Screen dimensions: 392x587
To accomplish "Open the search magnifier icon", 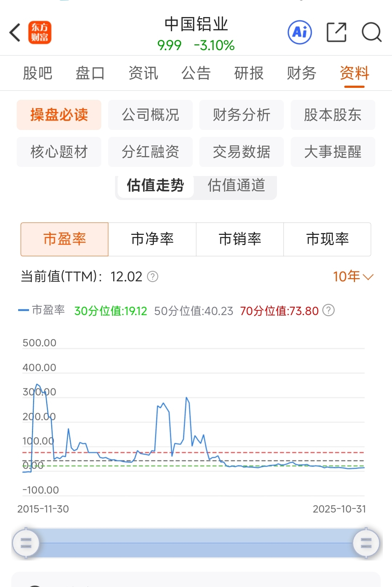I will [372, 32].
